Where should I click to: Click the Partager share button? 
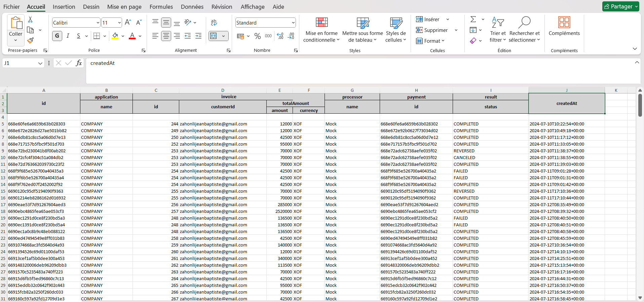click(x=620, y=6)
